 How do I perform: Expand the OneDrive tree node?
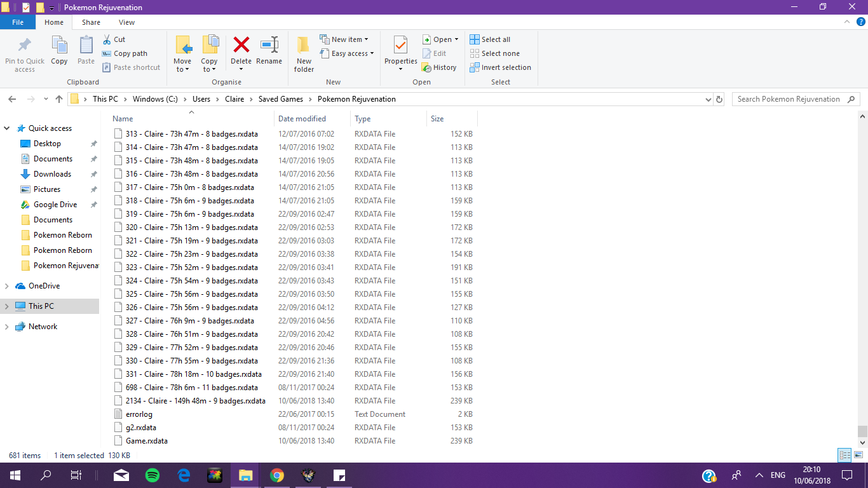pos(7,286)
